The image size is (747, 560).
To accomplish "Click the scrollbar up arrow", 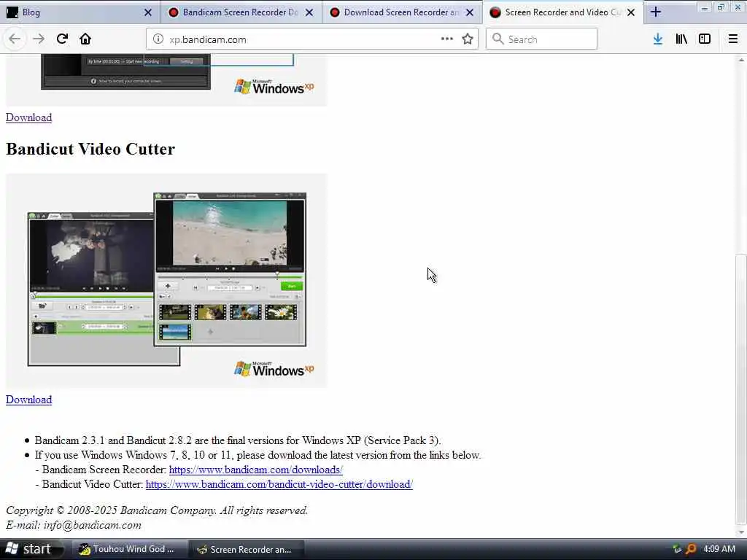I will tap(741, 60).
